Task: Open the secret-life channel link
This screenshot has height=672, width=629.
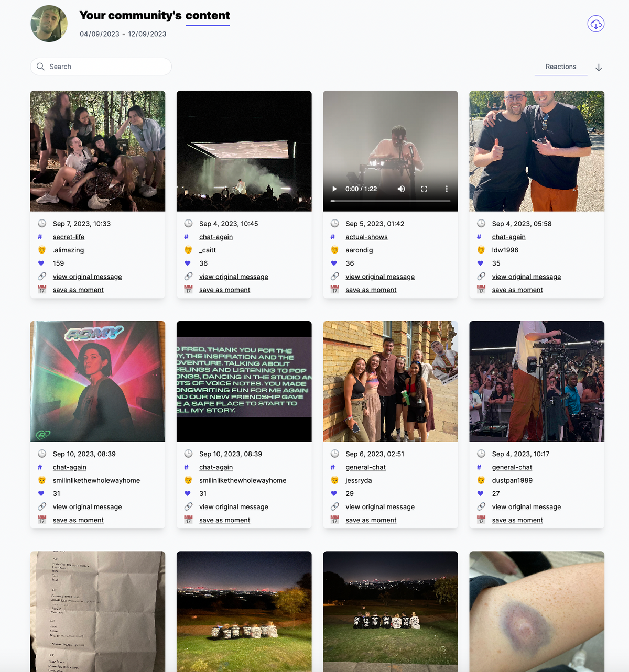Action: pos(69,237)
